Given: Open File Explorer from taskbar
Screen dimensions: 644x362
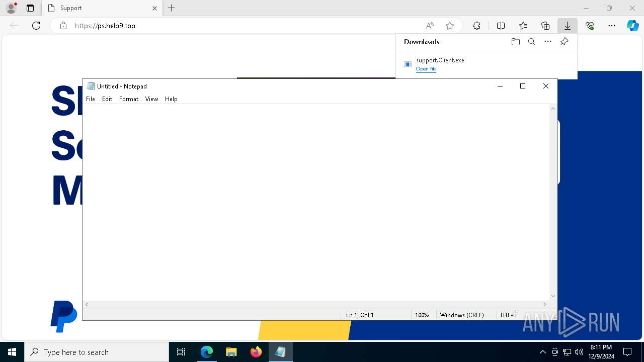Looking at the screenshot, I should point(231,352).
